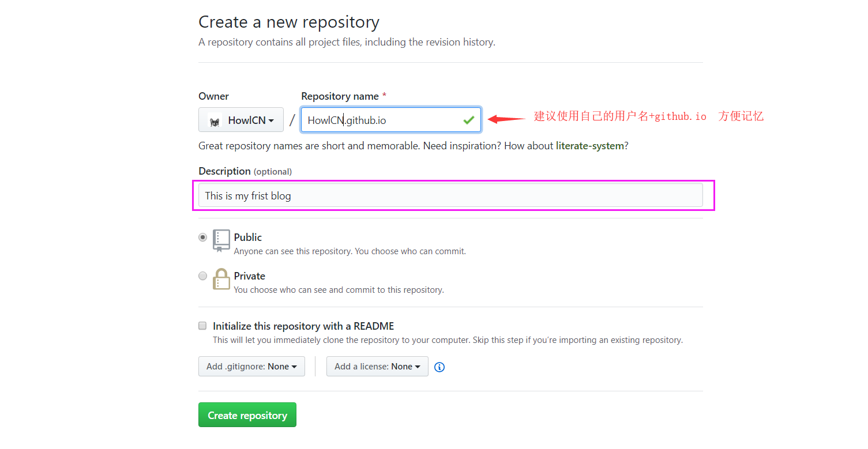Open the license info icon

pos(439,367)
